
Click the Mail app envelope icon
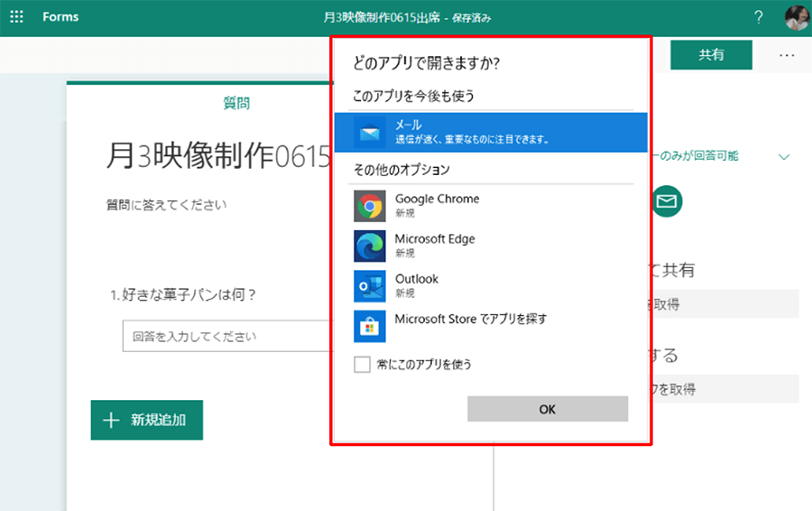[370, 133]
